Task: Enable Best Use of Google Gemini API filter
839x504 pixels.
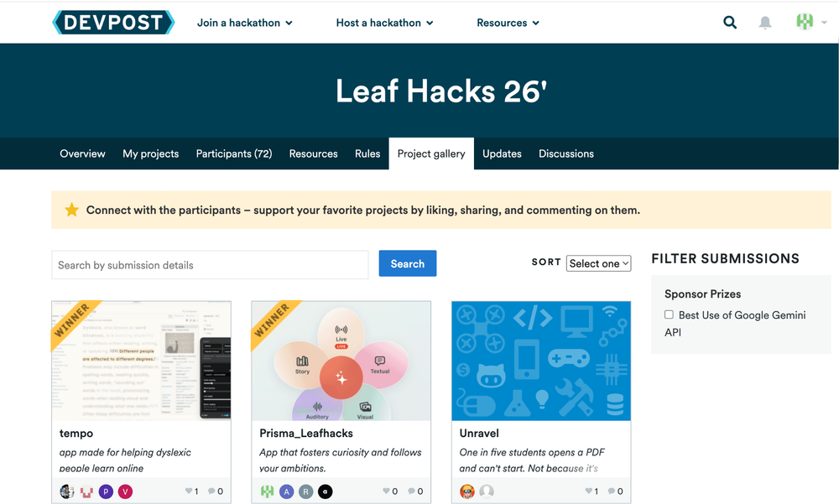Action: (669, 314)
